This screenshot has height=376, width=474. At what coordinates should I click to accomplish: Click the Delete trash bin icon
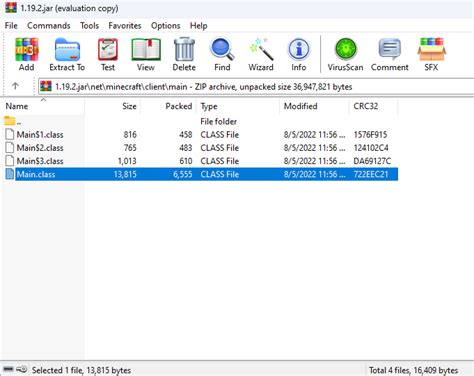[184, 49]
